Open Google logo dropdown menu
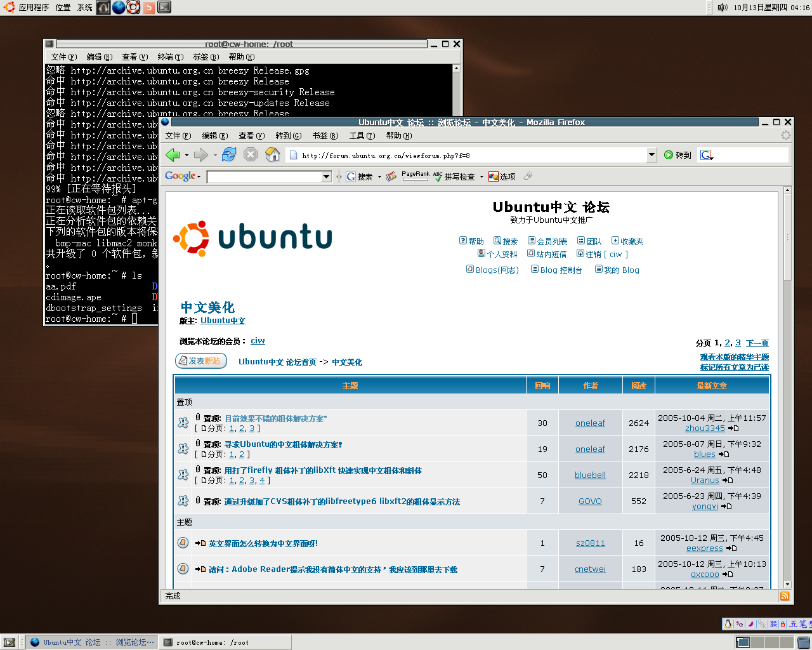This screenshot has width=812, height=650. tap(183, 176)
